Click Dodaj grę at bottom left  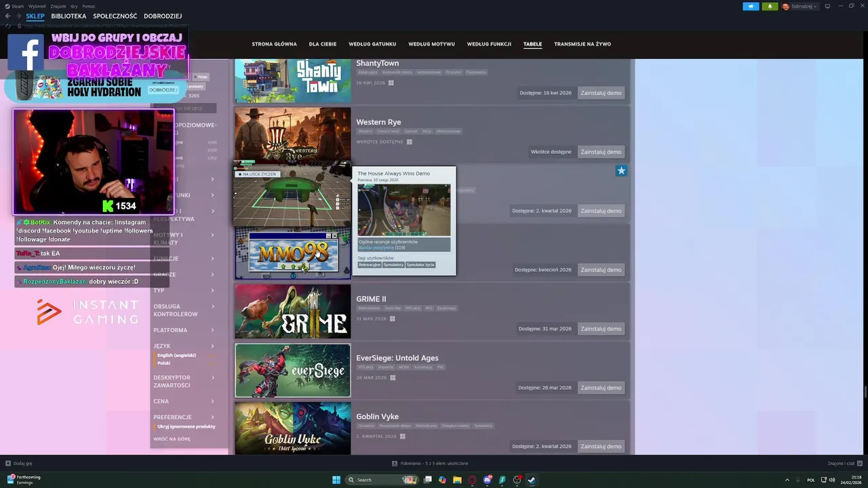click(x=19, y=464)
